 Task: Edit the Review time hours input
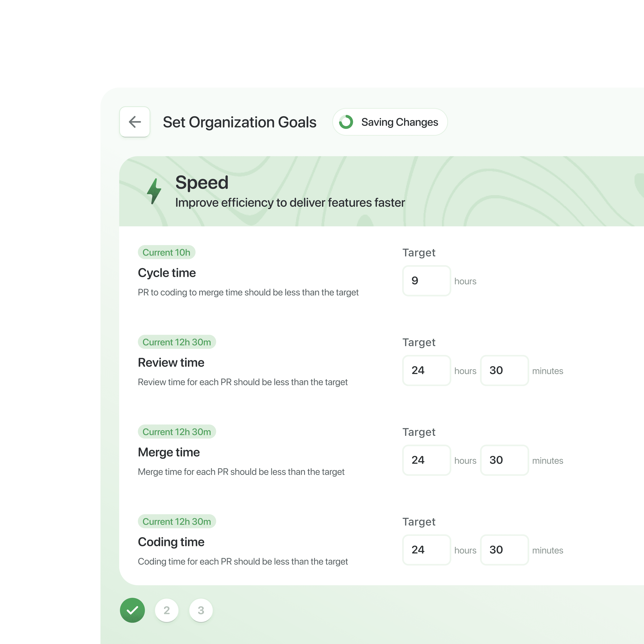point(426,370)
